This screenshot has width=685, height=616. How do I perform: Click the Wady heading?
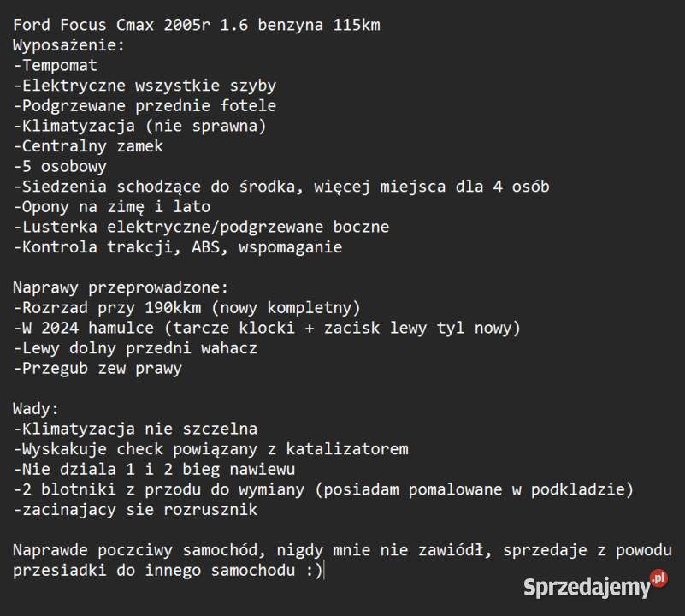pyautogui.click(x=36, y=409)
